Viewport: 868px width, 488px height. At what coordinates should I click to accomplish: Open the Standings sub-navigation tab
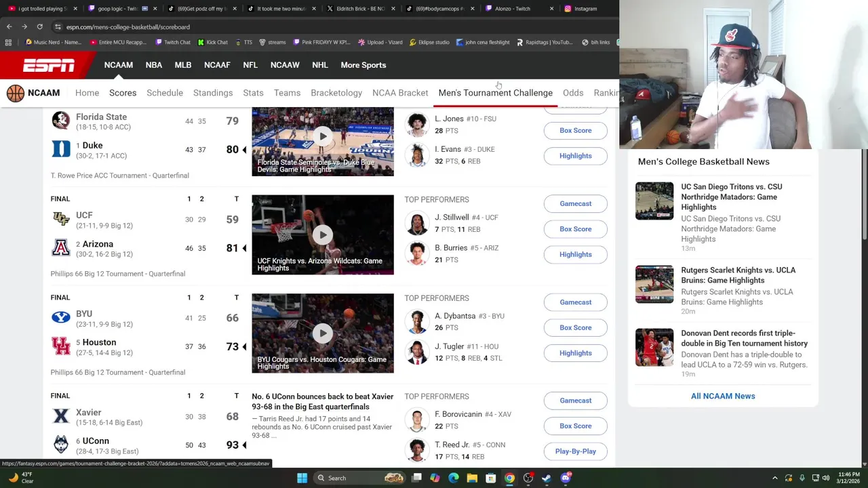(x=213, y=93)
